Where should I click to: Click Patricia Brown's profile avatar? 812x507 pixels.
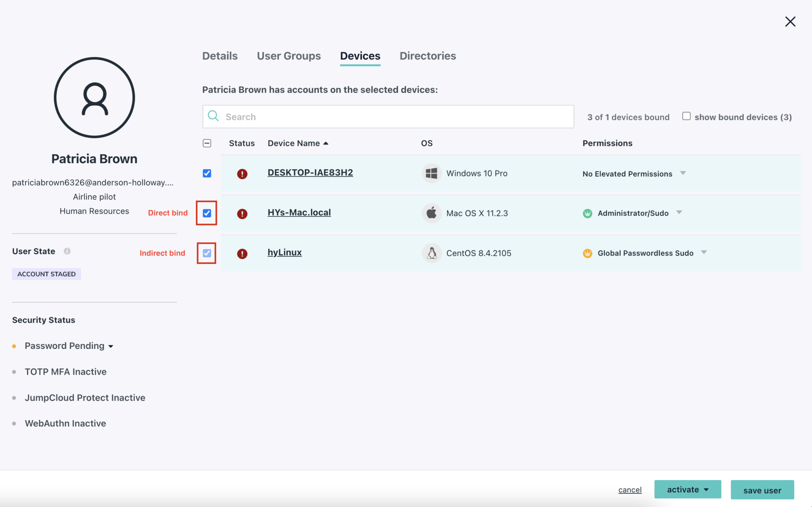click(94, 98)
